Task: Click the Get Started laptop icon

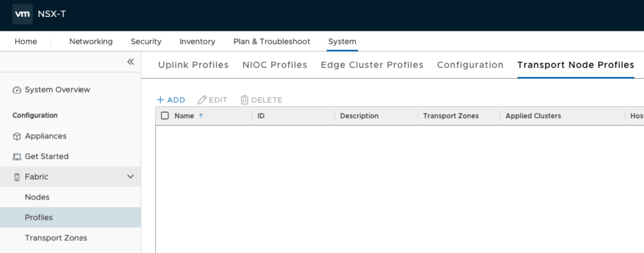Action: tap(17, 157)
